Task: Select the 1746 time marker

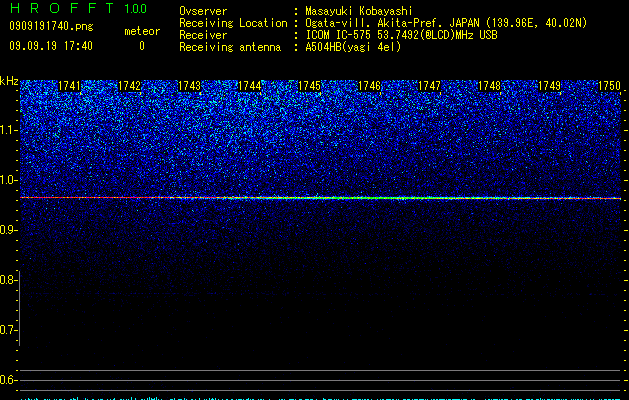Action: pyautogui.click(x=369, y=86)
